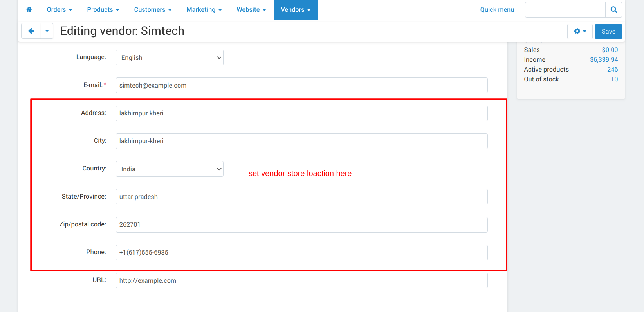
Task: Expand the caret beside back arrow
Action: pyautogui.click(x=47, y=31)
